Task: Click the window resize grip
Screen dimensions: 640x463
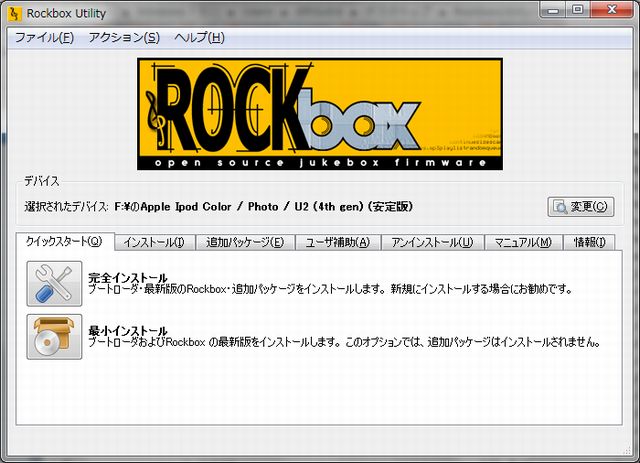Action: pos(628,451)
